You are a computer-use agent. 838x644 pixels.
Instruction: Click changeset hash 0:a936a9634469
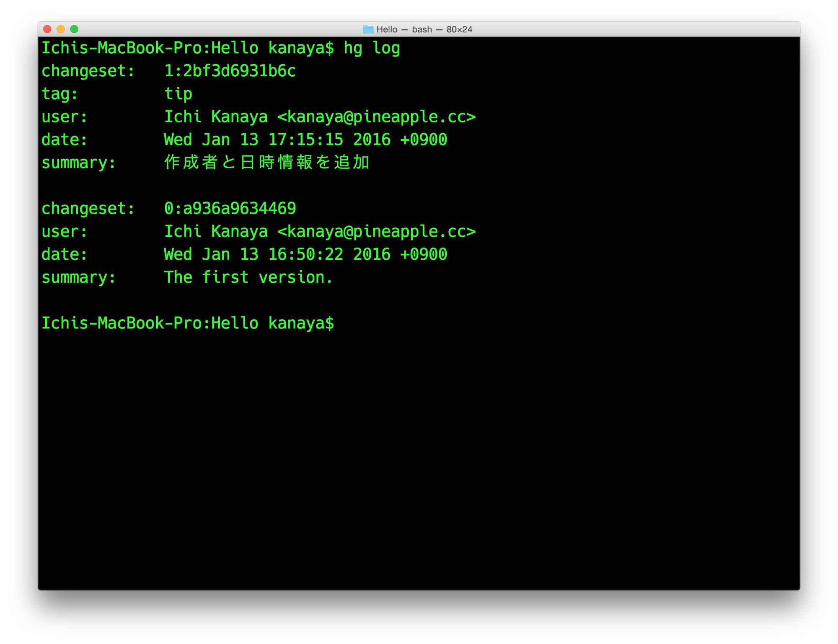(x=230, y=208)
